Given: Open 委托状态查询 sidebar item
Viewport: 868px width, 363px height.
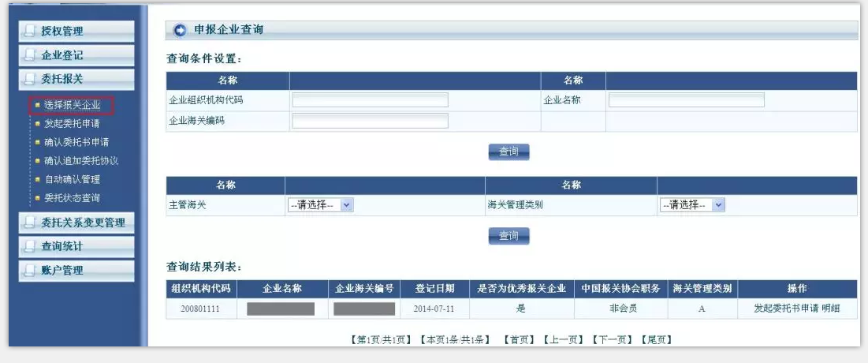Looking at the screenshot, I should coord(72,198).
